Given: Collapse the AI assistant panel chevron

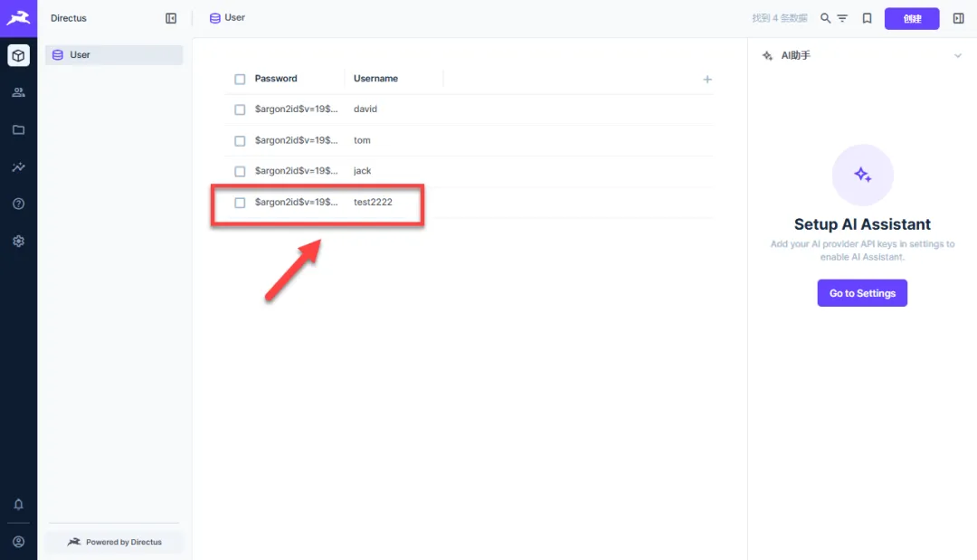Looking at the screenshot, I should pos(958,55).
